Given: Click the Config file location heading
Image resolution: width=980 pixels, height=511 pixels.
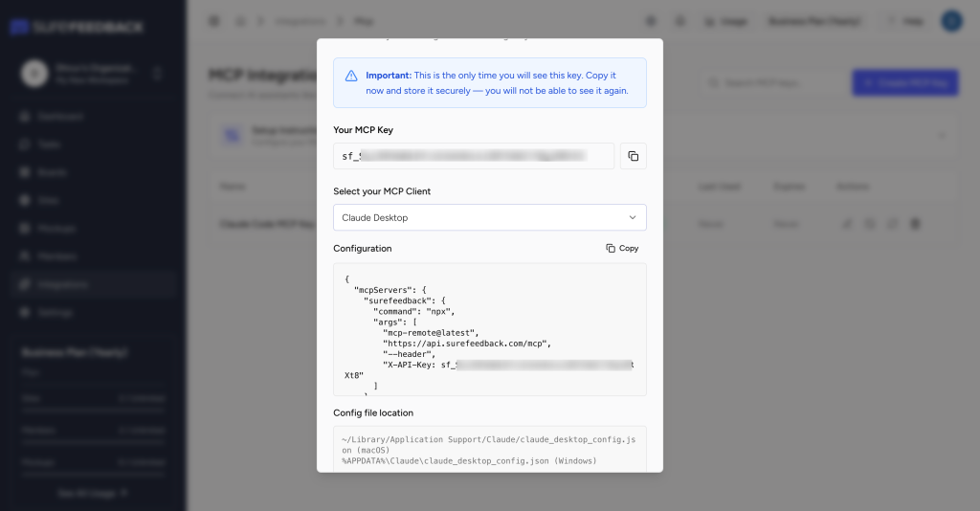Looking at the screenshot, I should pos(373,413).
